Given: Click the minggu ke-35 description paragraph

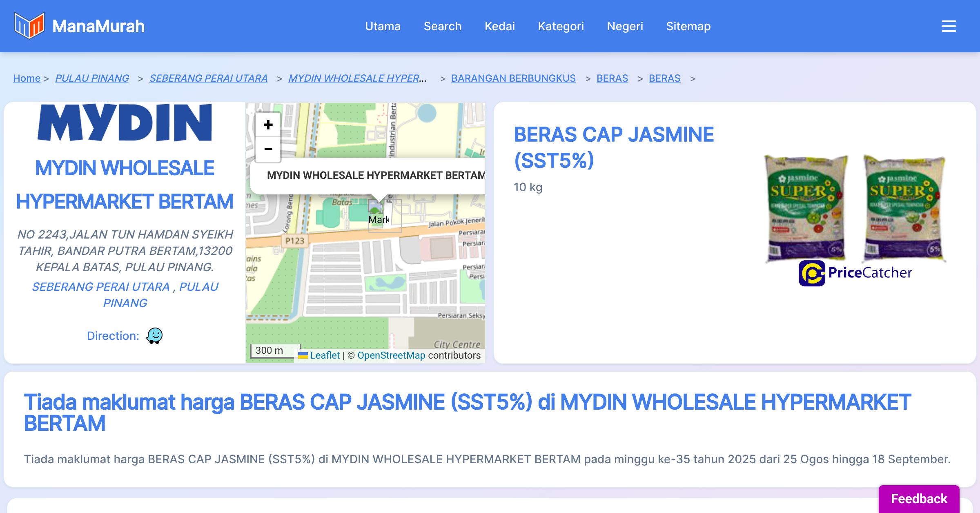Looking at the screenshot, I should [487, 459].
